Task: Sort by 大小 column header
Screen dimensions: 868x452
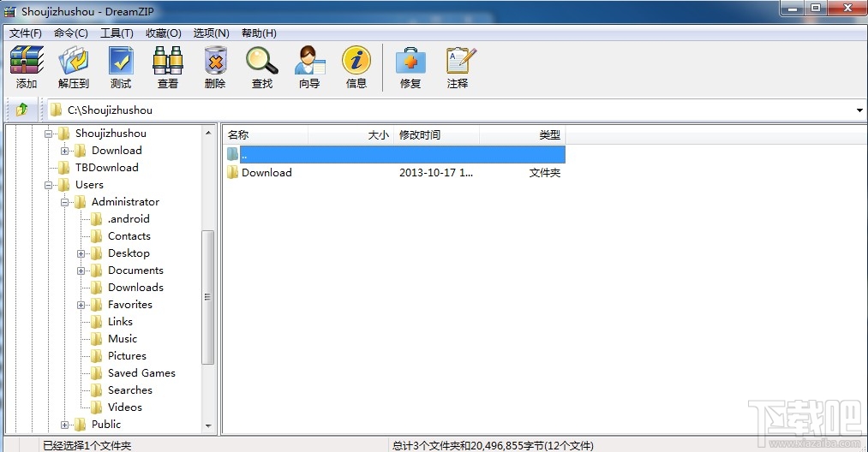Action: (x=351, y=135)
